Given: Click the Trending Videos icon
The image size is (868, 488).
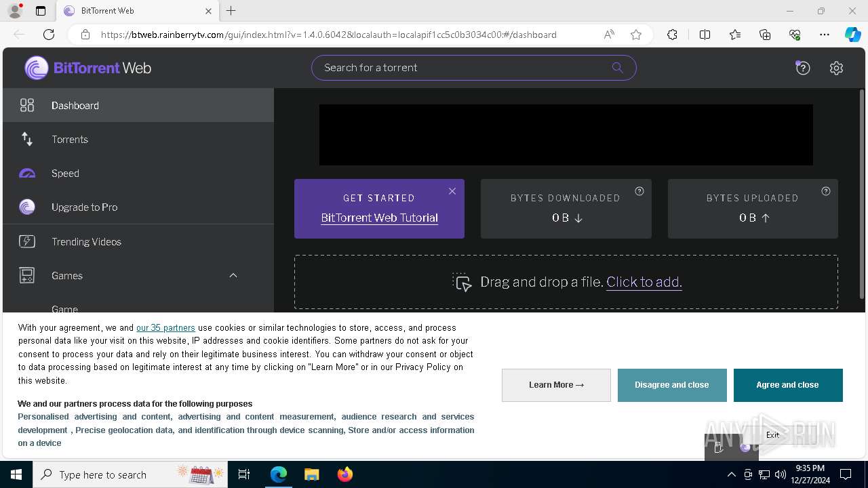Looking at the screenshot, I should 27,241.
